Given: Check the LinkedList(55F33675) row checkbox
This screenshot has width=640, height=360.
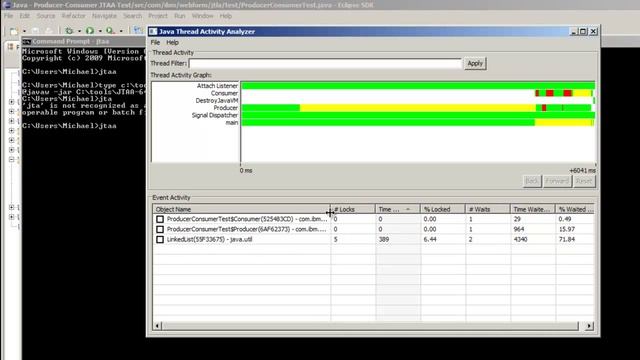Looking at the screenshot, I should pyautogui.click(x=160, y=240).
